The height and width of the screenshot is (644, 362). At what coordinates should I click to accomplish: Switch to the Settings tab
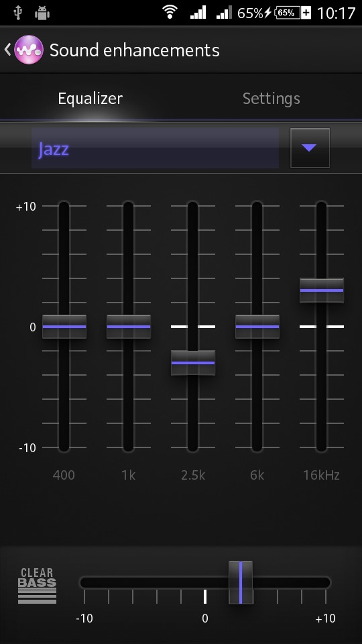[x=271, y=99]
